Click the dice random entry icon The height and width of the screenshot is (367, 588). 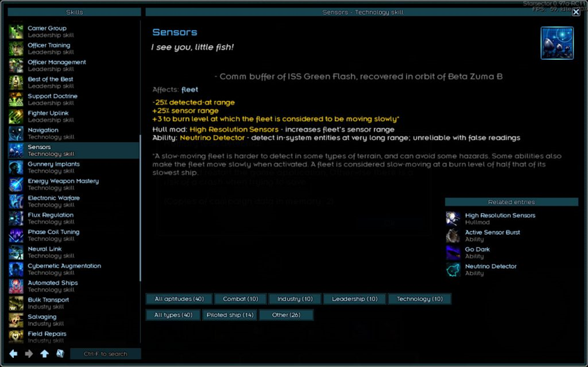point(60,354)
